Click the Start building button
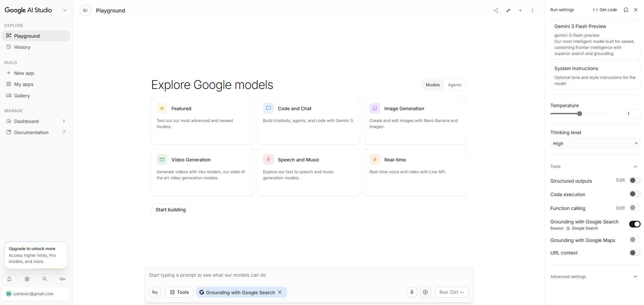Screen dimensions: 644x305 170,209
